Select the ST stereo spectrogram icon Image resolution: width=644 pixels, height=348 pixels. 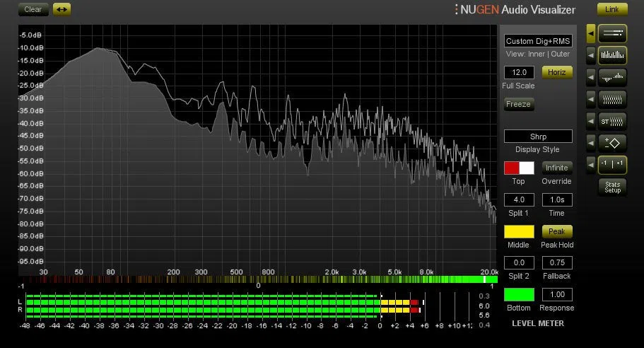(612, 121)
